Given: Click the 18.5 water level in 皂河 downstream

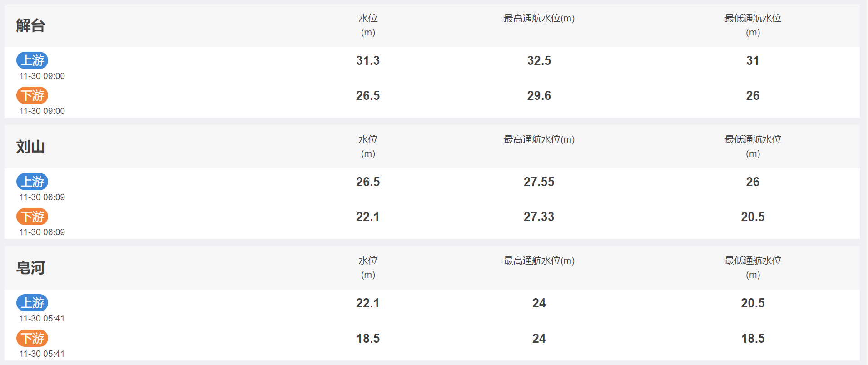Looking at the screenshot, I should coord(368,338).
